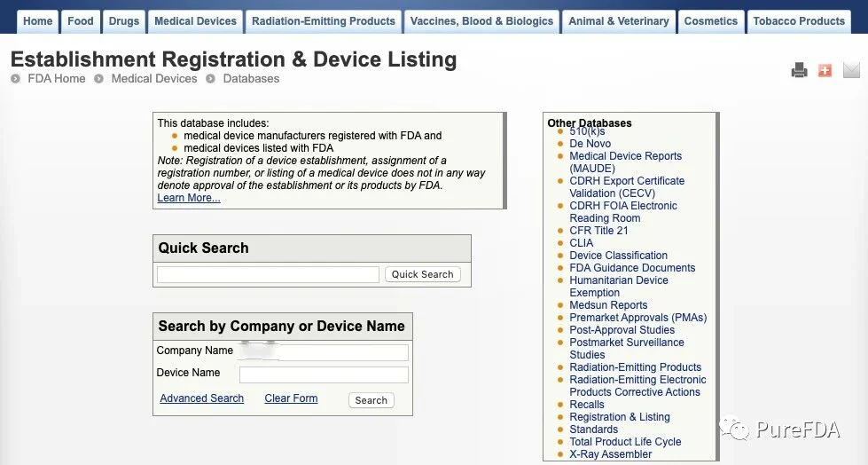Click the Quick Search button
868x465 pixels.
point(422,274)
